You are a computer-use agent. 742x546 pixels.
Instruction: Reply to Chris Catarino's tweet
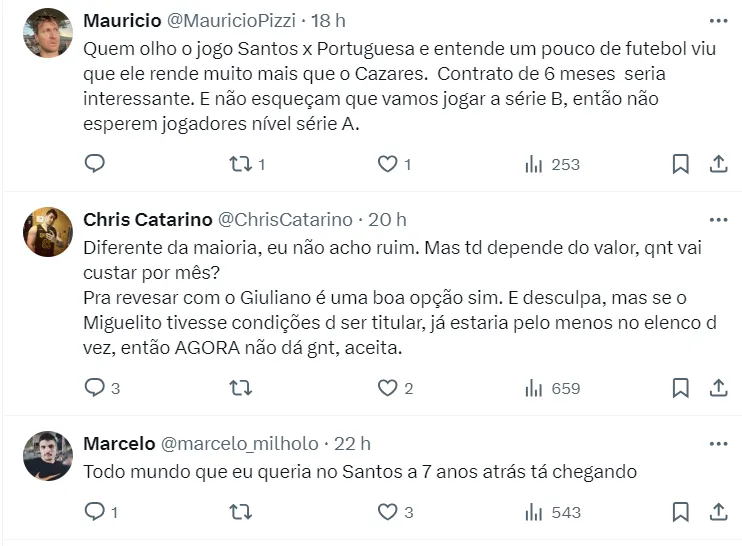94,388
